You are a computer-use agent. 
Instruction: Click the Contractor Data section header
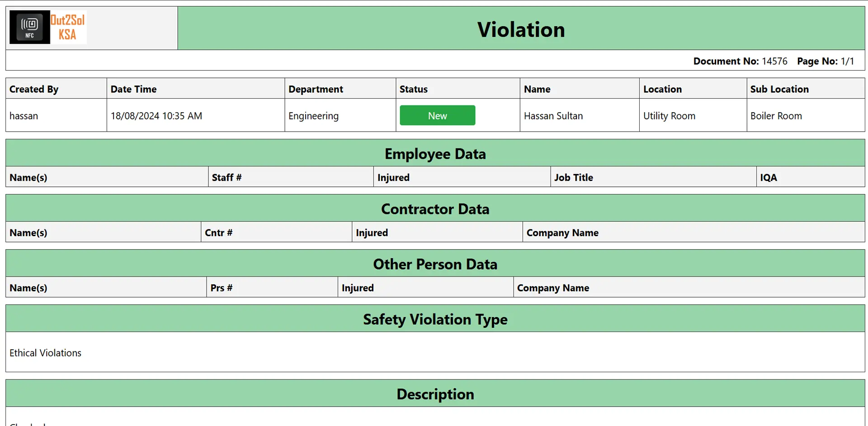(x=435, y=209)
